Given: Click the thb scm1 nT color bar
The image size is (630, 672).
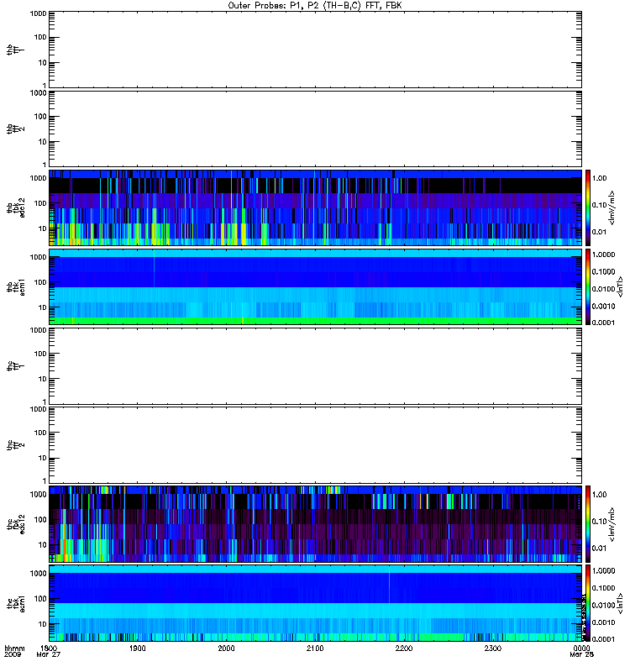Looking at the screenshot, I should tap(588, 286).
